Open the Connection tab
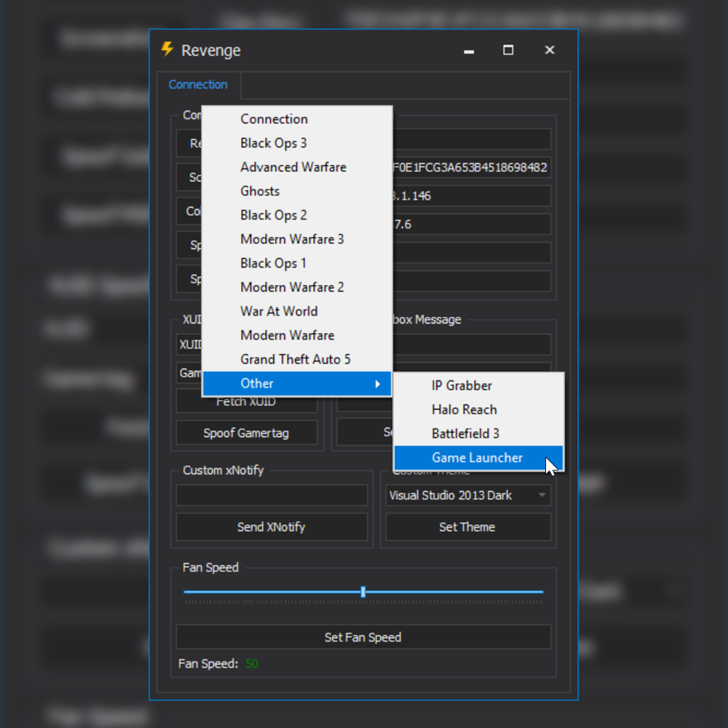 198,85
